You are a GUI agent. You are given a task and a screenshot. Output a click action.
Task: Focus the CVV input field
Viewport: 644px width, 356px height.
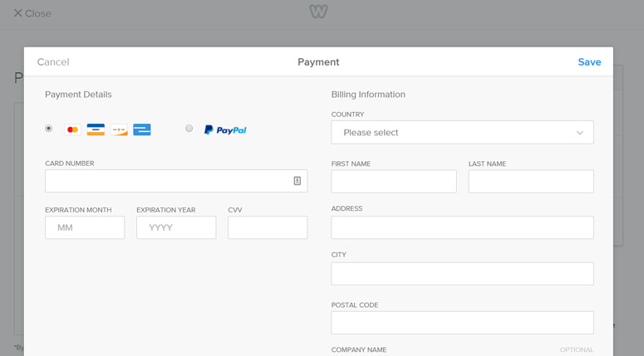click(x=268, y=227)
